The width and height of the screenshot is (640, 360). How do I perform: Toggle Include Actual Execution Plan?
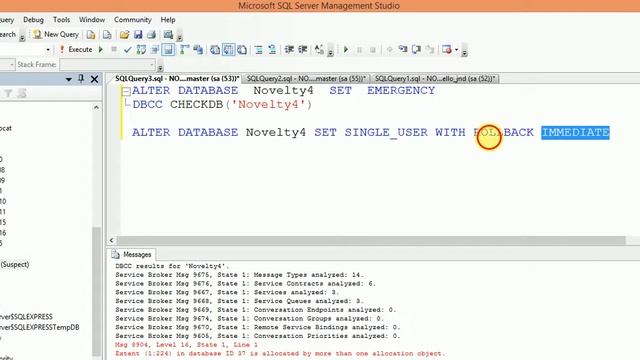(184, 50)
